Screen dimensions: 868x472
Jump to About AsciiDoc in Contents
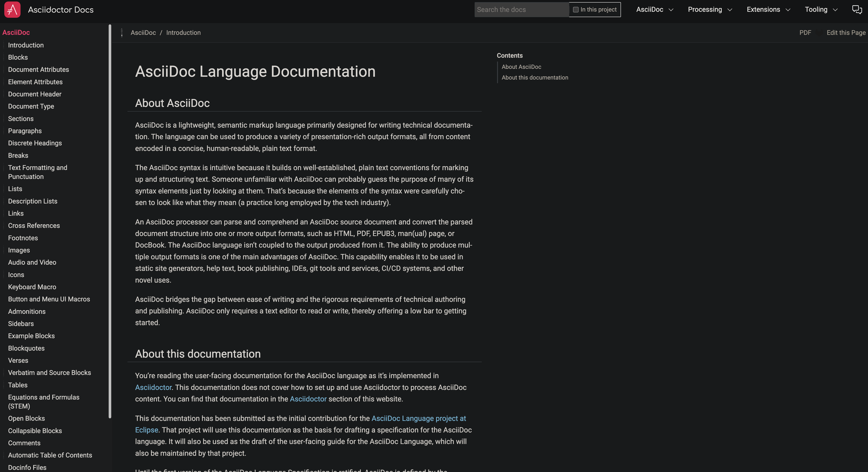(x=521, y=67)
